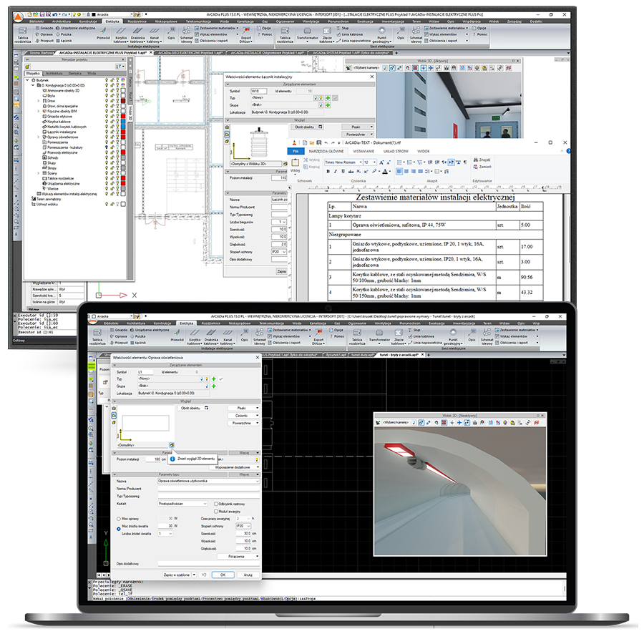This screenshot has height=644, width=644.
Task: Expand Drzwi node in project tree
Action: (x=39, y=101)
